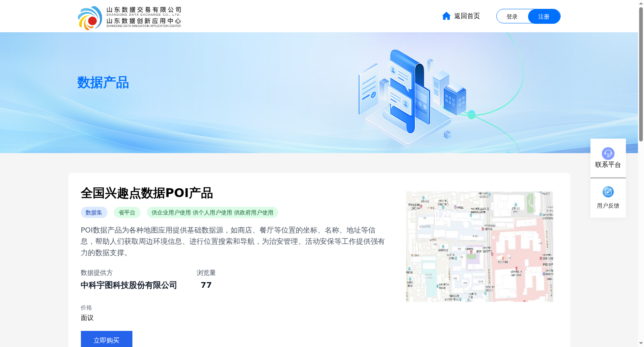Image resolution: width=644 pixels, height=347 pixels.
Task: Click the view count 77
Action: pyautogui.click(x=206, y=285)
